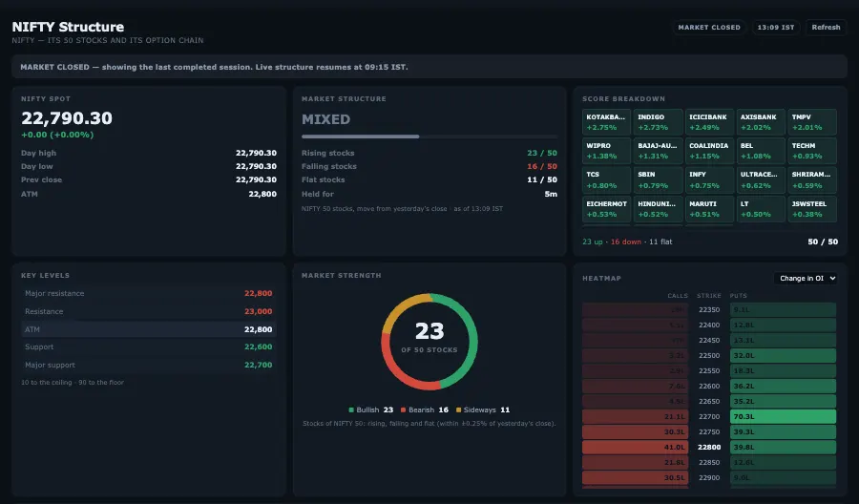Screen dimensions: 859x504
Task: Click the bold 22800 strike in heatmap
Action: point(709,447)
